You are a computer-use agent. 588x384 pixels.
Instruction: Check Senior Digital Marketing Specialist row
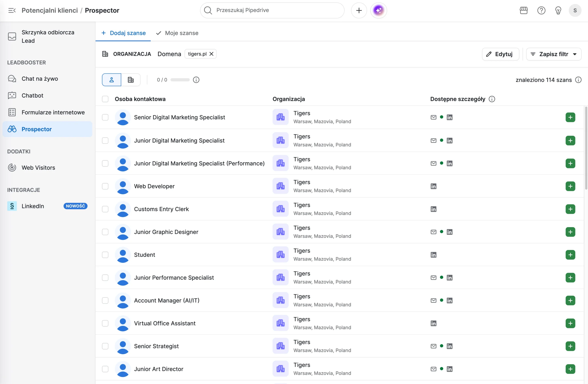pos(105,117)
